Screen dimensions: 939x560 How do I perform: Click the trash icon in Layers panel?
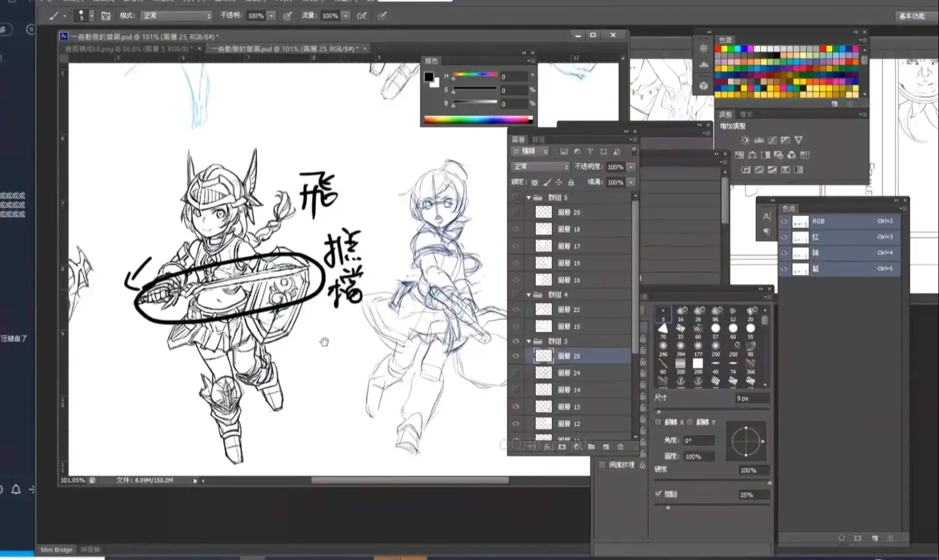coord(621,447)
